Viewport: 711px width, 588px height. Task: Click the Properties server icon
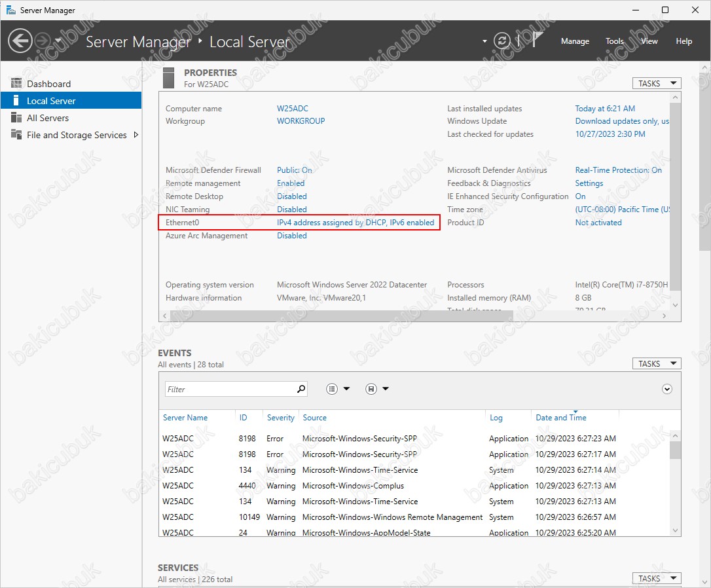168,78
